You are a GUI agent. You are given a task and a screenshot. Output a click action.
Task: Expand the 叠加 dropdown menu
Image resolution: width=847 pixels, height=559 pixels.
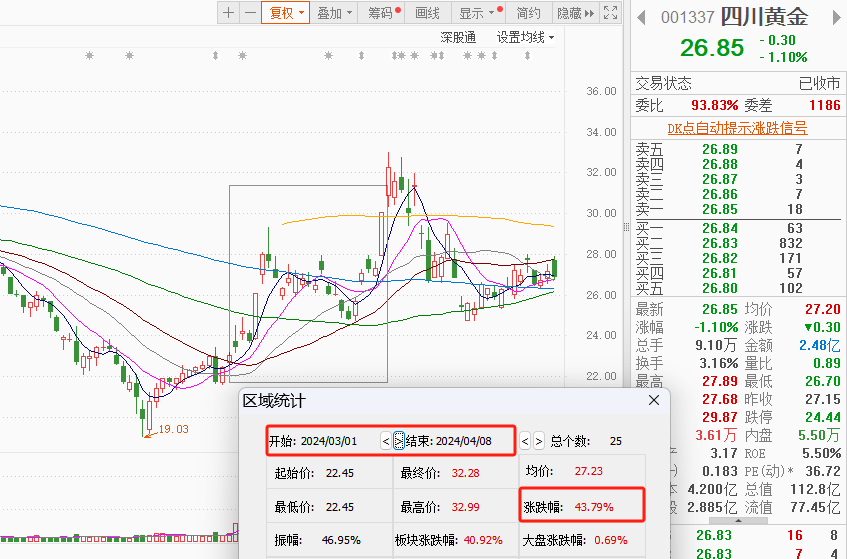pyautogui.click(x=334, y=13)
